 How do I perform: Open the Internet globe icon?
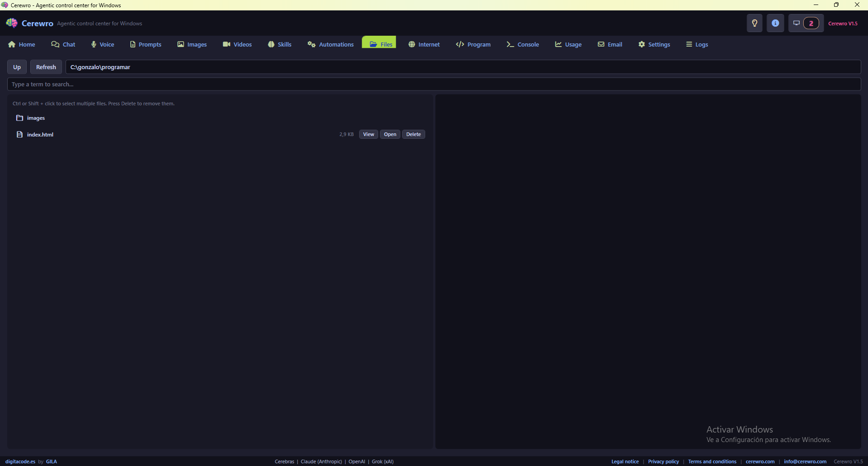click(x=412, y=44)
